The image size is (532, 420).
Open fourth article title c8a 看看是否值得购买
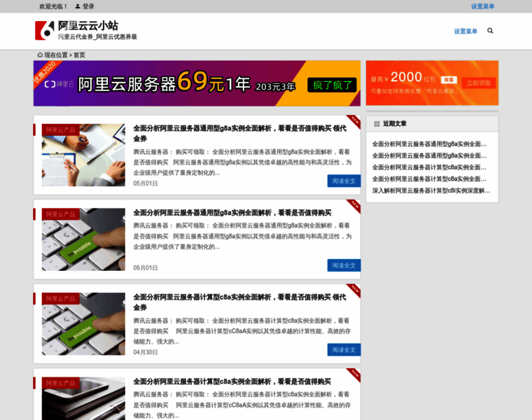(232, 381)
